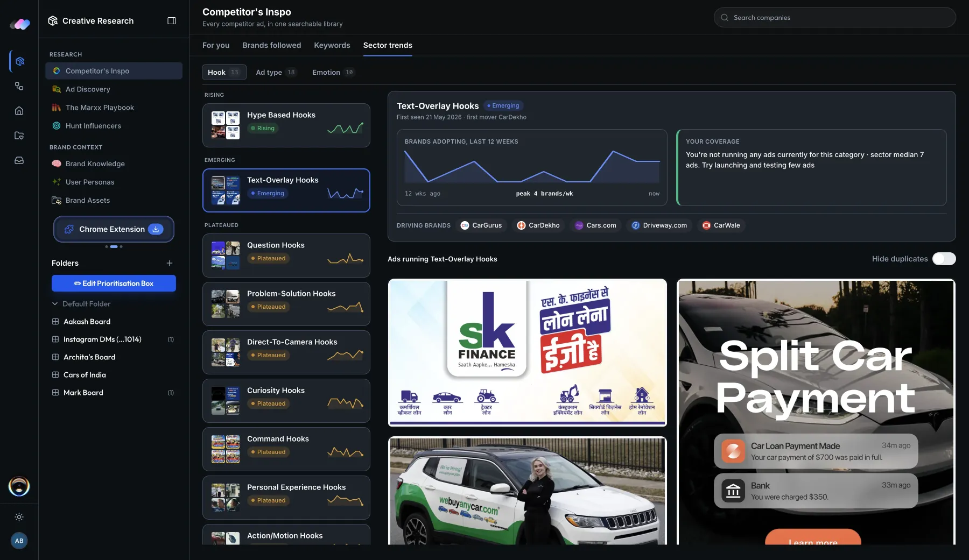The width and height of the screenshot is (969, 560).
Task: Click the theme brightness sun icon
Action: (x=19, y=517)
